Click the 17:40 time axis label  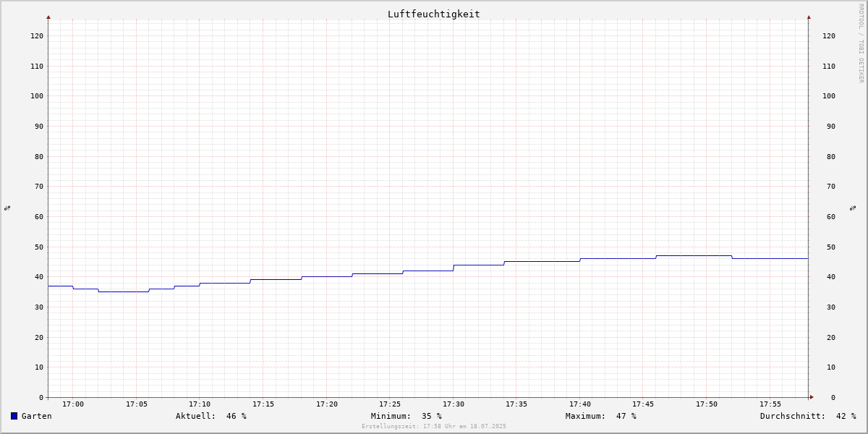[x=580, y=404]
